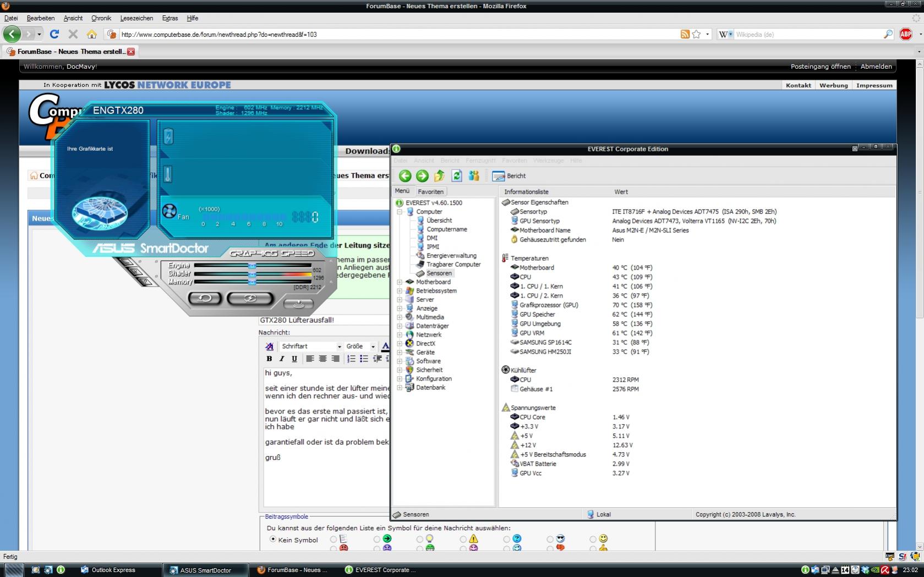Expand the Netzwerk tree node

(400, 335)
